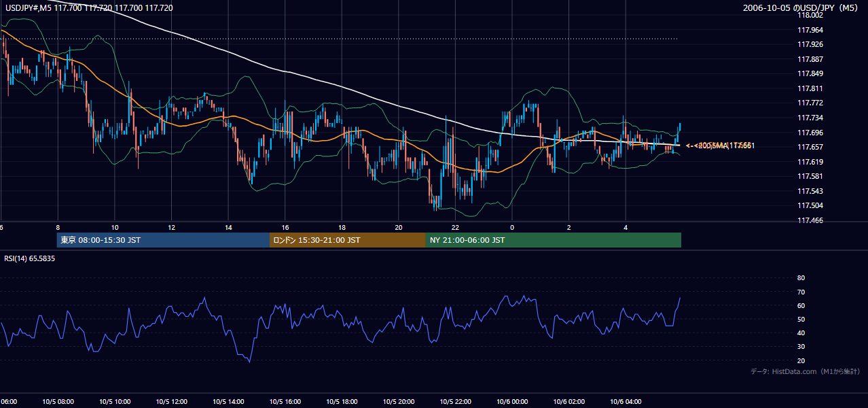The height and width of the screenshot is (408, 868).
Task: Click the RSI axis level 60
Action: [801, 305]
